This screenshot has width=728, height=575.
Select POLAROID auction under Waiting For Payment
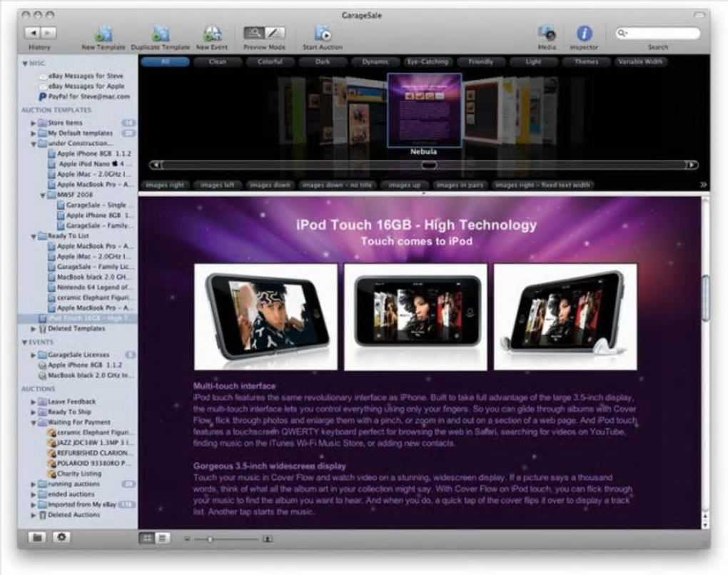[90, 463]
